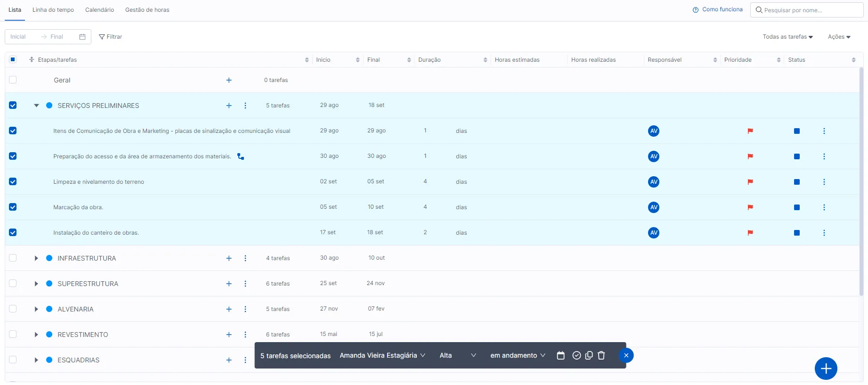Viewport: 868px width, 385px height.
Task: Expand the REVESTIMENTO stage
Action: click(36, 335)
